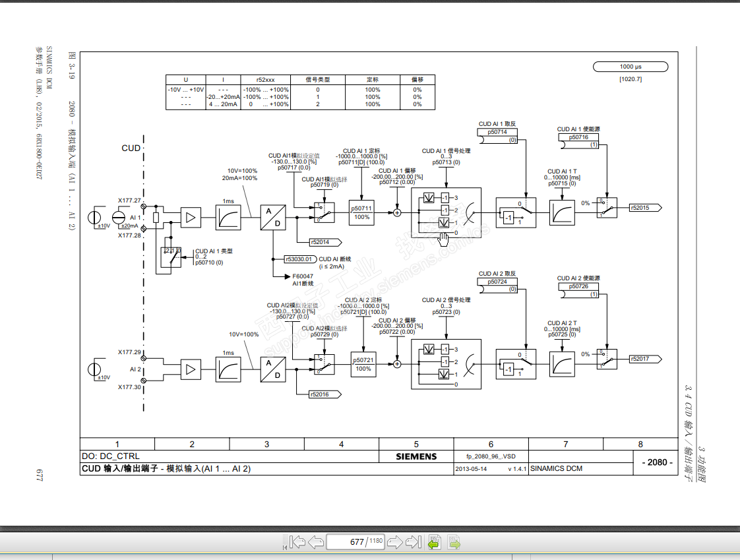Go to the first page of the document

pos(297,542)
